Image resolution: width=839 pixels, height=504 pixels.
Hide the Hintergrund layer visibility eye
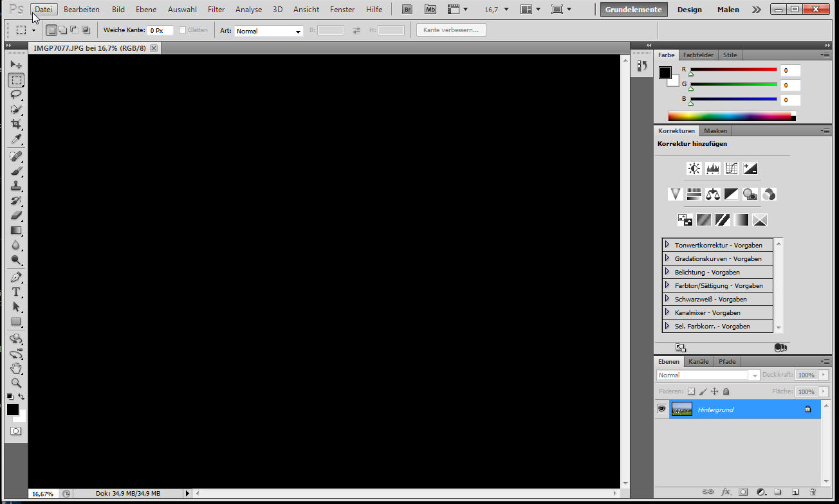coord(661,409)
